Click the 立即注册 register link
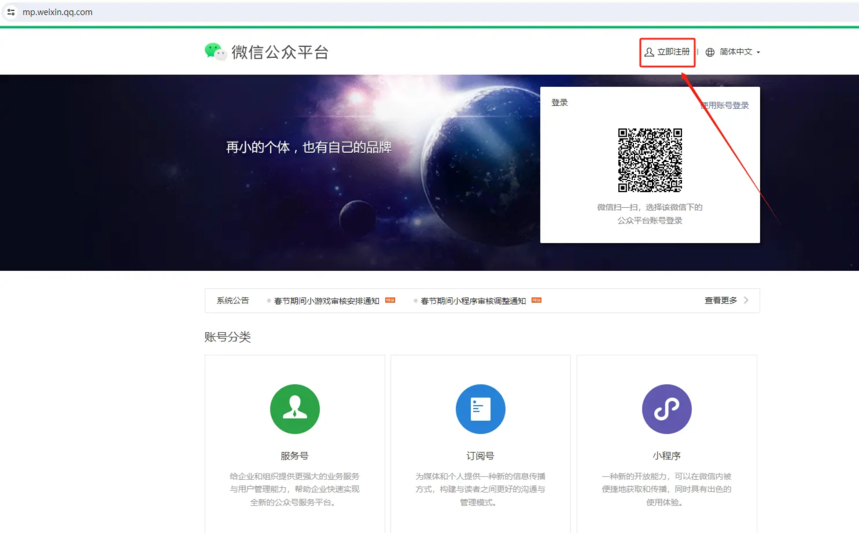The image size is (859, 533). 667,52
